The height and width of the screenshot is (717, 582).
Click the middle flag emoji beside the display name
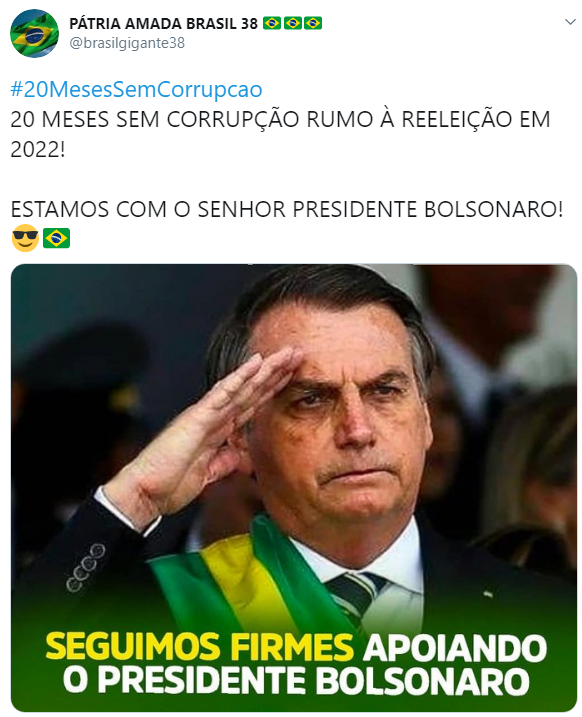click(293, 23)
